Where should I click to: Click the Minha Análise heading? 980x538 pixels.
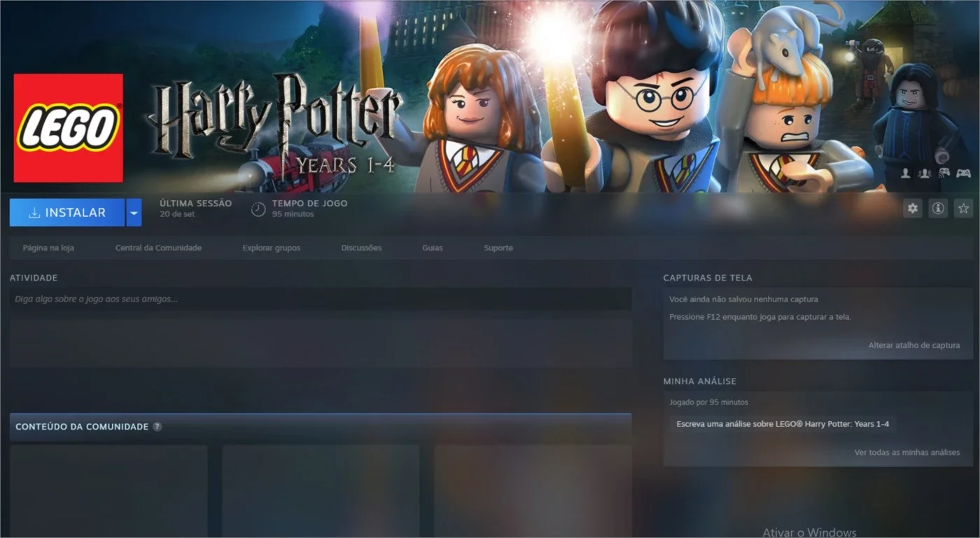coord(700,381)
